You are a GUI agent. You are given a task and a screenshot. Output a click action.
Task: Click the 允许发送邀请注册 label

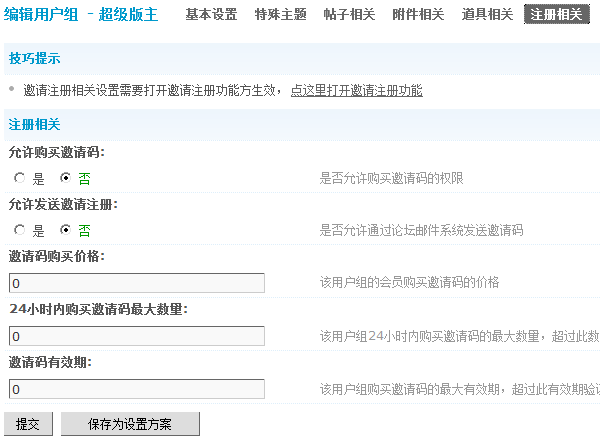[63, 204]
